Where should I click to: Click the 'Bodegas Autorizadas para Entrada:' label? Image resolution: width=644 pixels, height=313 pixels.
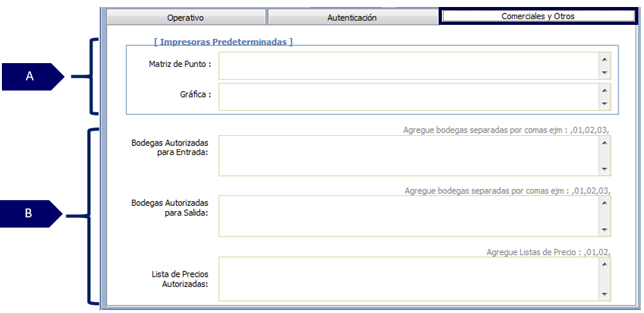[170, 147]
